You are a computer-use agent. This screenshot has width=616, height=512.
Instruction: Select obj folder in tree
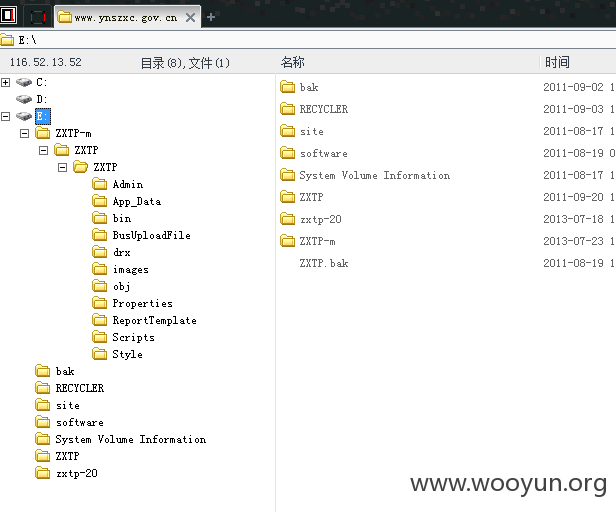click(121, 286)
